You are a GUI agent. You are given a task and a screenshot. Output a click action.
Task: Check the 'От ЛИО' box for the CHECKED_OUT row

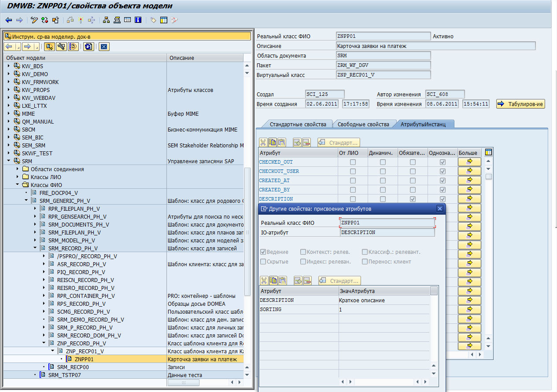[353, 162]
